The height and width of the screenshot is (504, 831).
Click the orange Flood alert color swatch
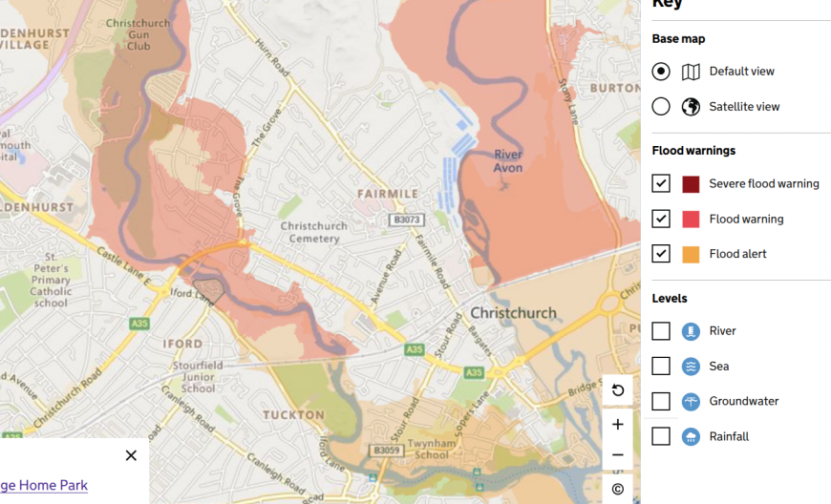click(691, 254)
